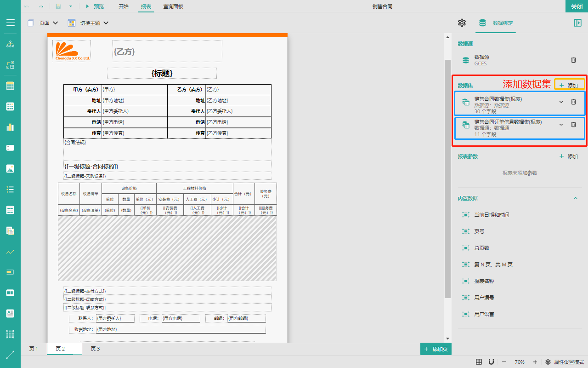
Task: Delete the 销售合同数据集(报表) dataset via trash icon
Action: 573,102
